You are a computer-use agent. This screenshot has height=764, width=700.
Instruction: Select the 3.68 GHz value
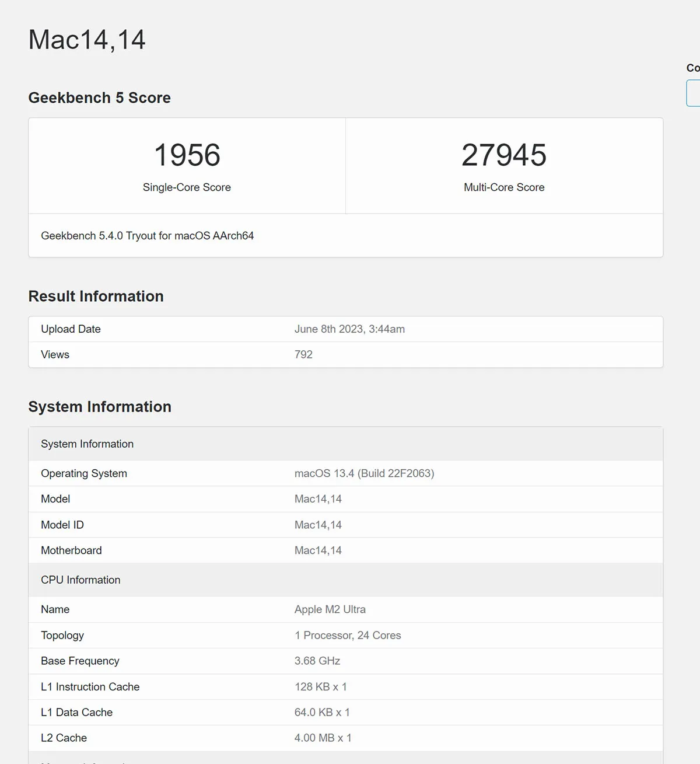317,661
